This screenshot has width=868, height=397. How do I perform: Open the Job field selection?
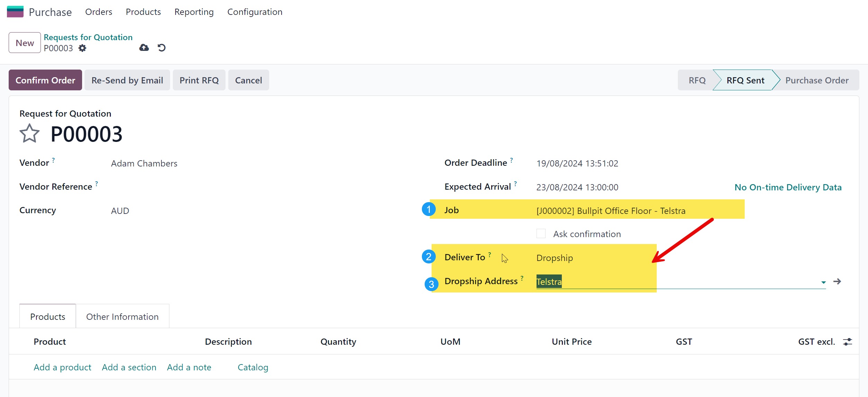tap(610, 211)
